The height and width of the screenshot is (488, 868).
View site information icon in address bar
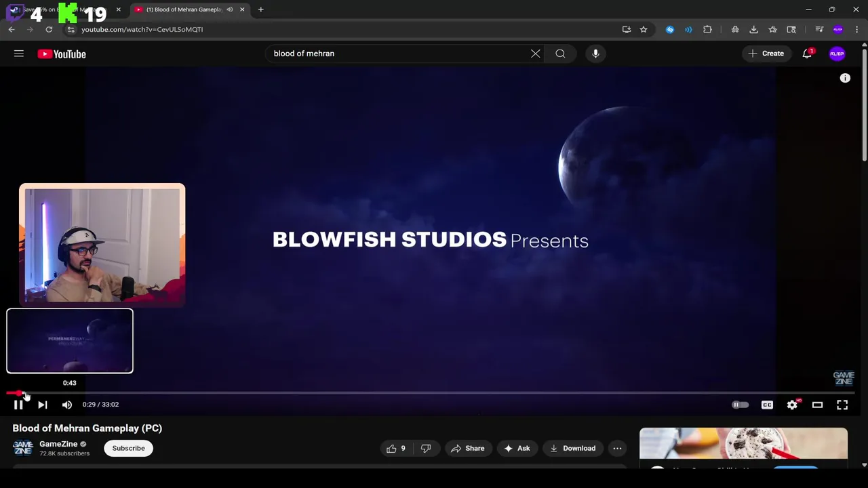click(x=71, y=29)
